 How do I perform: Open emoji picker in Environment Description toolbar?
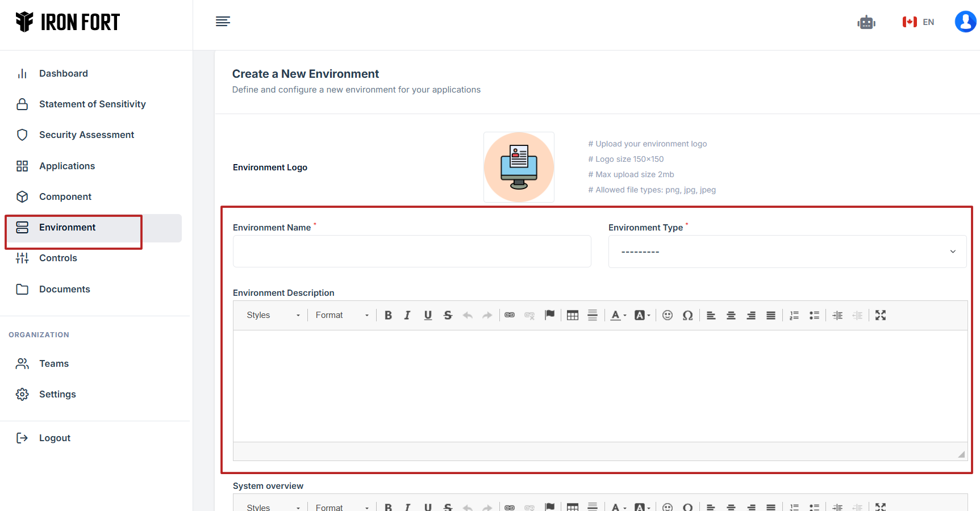click(668, 315)
